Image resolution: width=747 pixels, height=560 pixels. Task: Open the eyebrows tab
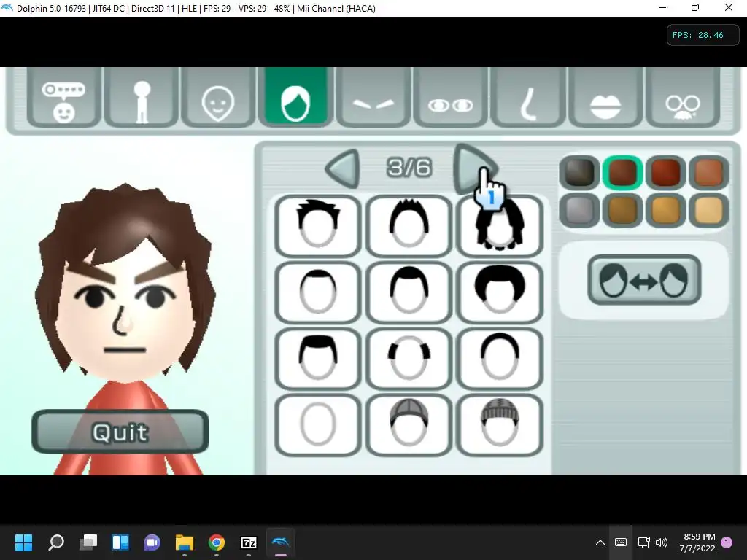click(373, 97)
